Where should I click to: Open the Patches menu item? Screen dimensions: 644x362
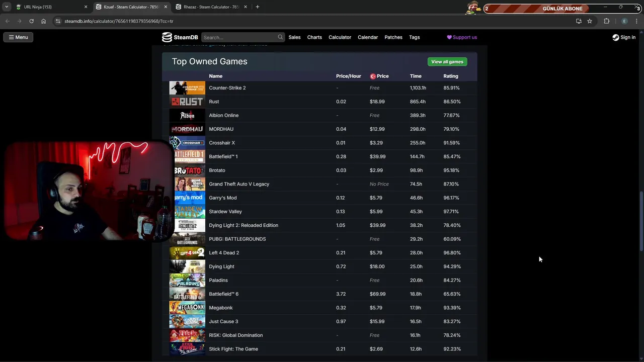click(393, 37)
